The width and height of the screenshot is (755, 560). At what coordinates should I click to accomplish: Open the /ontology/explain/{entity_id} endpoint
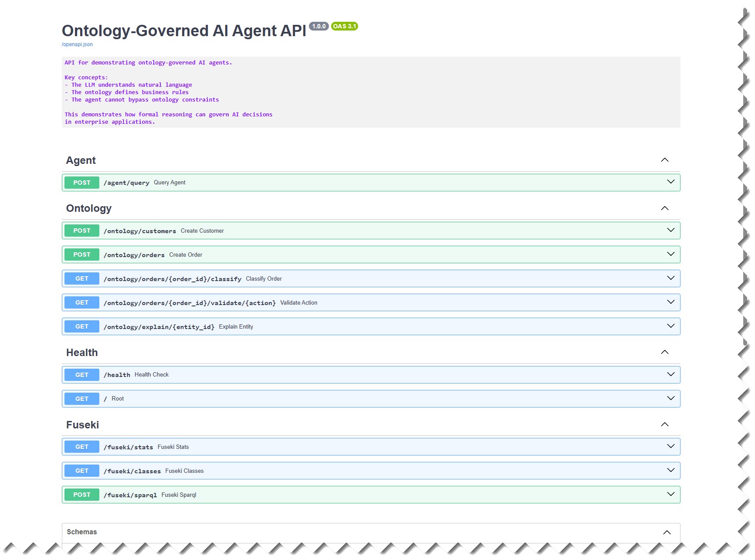tap(159, 327)
